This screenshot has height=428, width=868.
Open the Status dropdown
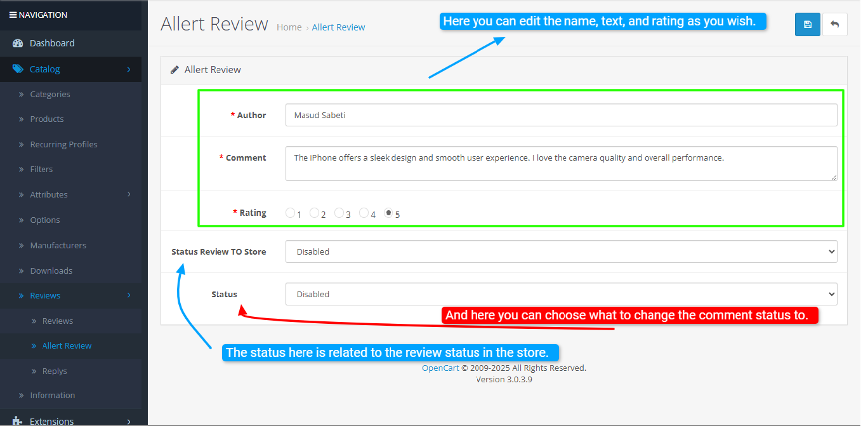[561, 294]
